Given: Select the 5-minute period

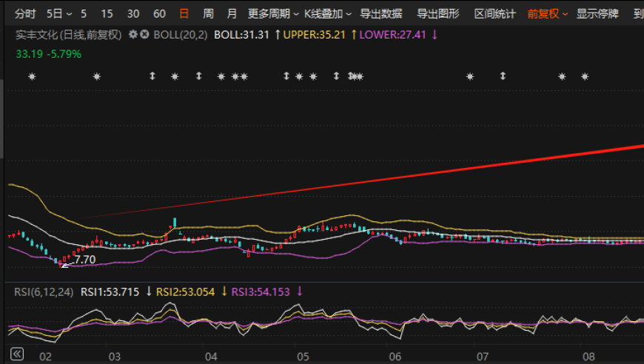Looking at the screenshot, I should [x=84, y=13].
